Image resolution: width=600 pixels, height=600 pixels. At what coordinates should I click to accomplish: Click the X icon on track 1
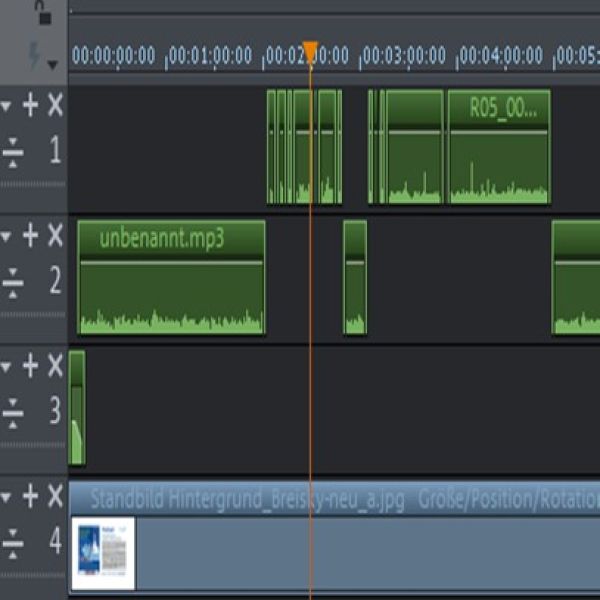point(55,105)
